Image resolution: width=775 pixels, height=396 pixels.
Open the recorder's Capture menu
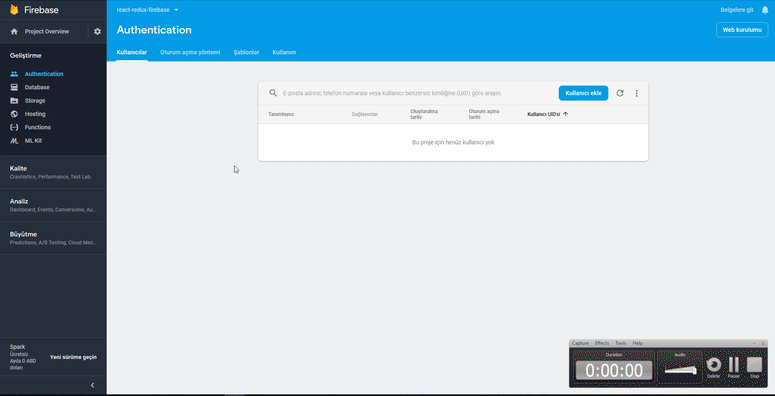click(x=580, y=343)
